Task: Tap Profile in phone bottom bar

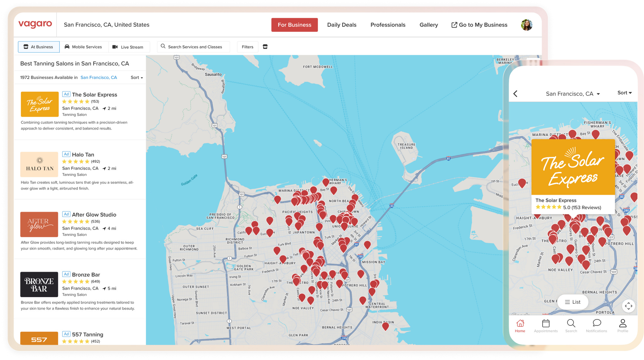Action: pyautogui.click(x=623, y=326)
